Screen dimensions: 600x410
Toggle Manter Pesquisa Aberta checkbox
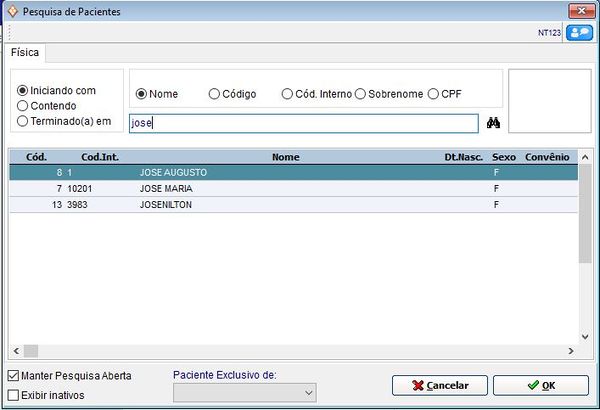pos(13,376)
